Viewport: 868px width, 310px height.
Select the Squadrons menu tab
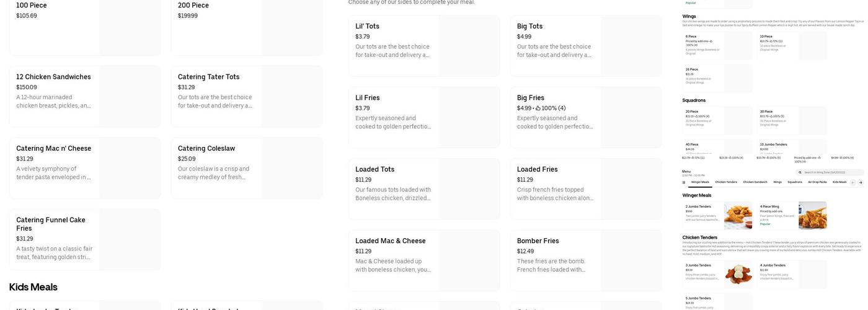click(795, 182)
